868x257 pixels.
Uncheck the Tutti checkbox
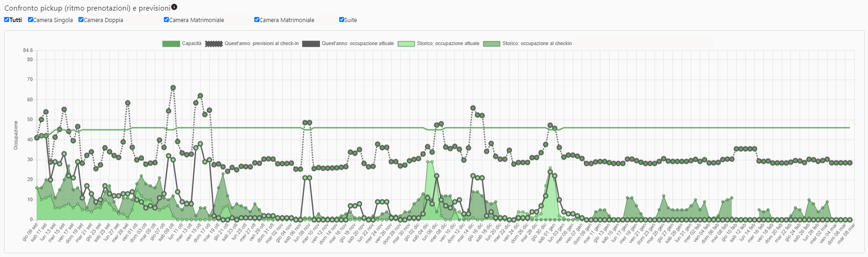tap(6, 20)
